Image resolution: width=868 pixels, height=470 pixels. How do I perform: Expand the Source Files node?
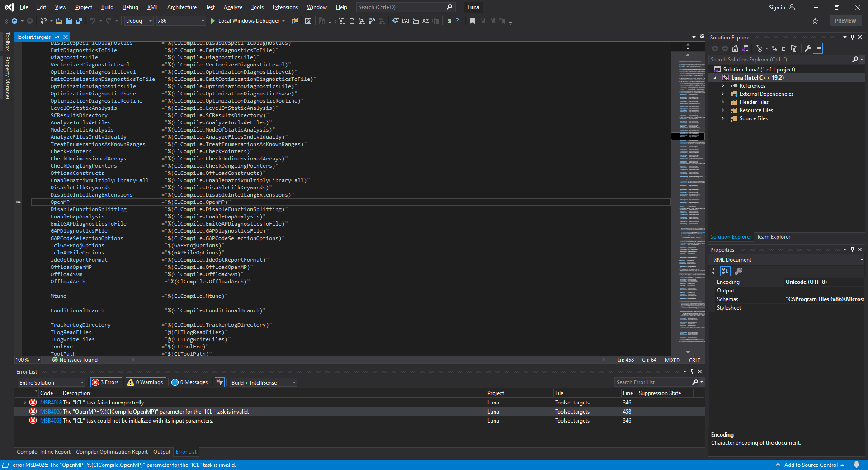click(x=722, y=118)
